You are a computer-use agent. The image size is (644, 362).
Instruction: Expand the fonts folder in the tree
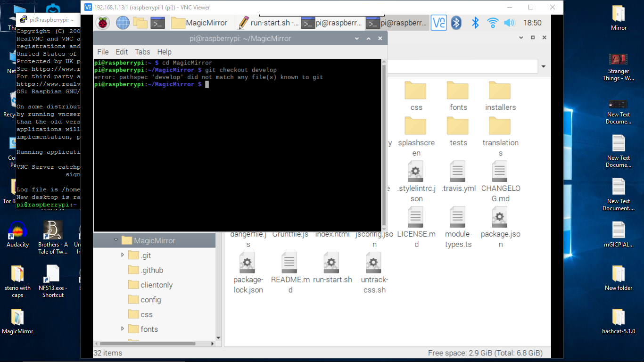click(122, 329)
